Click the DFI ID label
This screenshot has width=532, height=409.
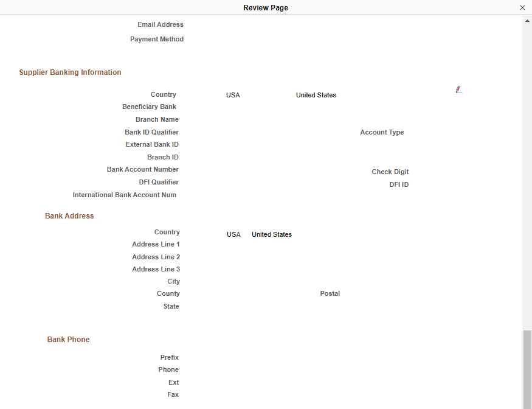pos(399,184)
